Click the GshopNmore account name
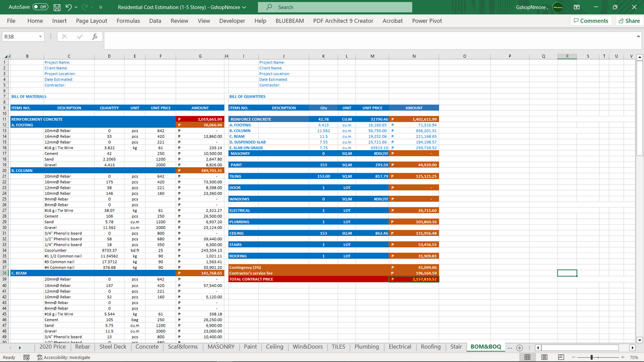The width and height of the screenshot is (644, 362). click(531, 8)
